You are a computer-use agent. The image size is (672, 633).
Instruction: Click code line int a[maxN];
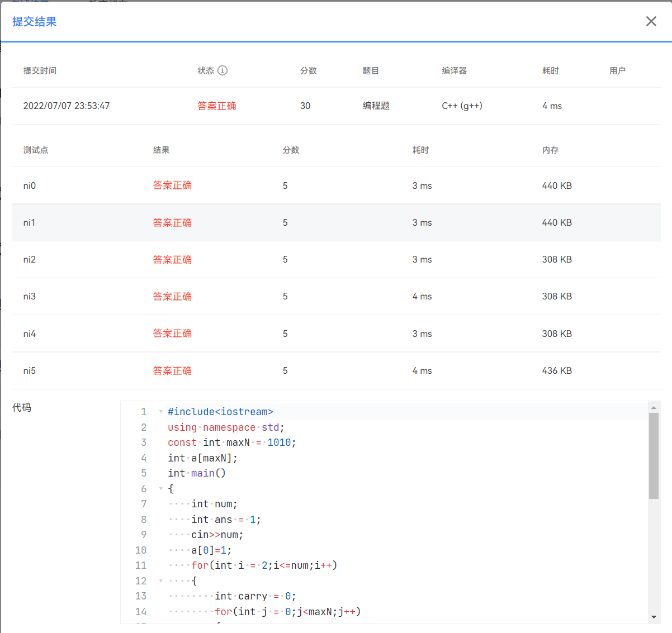(x=202, y=458)
